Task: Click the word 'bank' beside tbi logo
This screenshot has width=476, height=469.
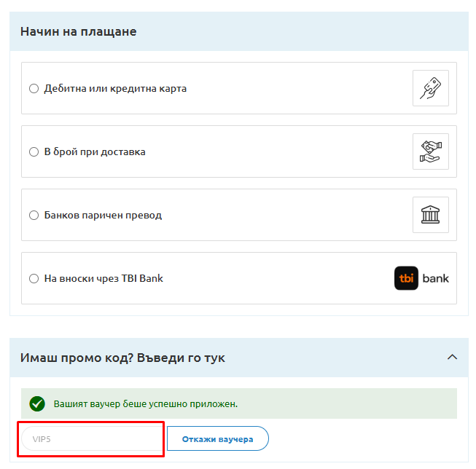Action: tap(436, 278)
